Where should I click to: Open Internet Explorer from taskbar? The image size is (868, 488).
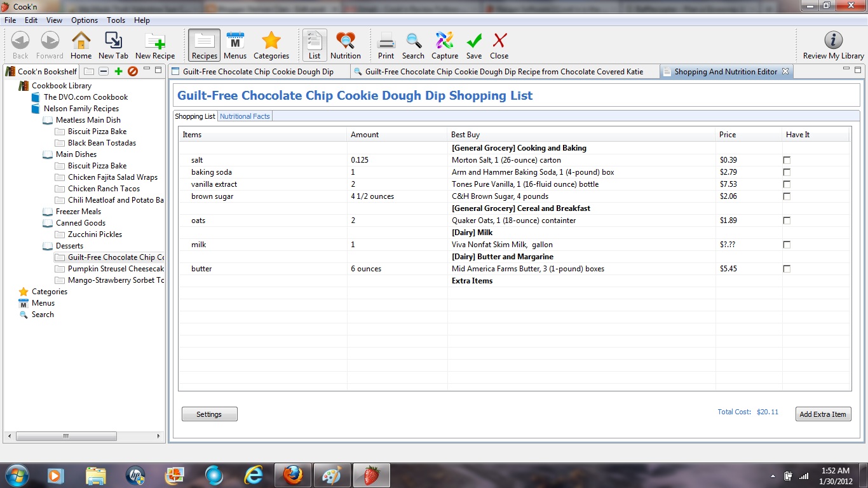254,475
